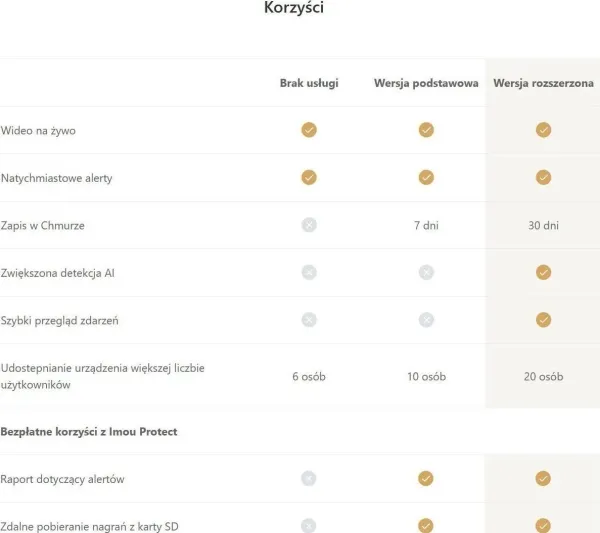Screen dimensions: 600x533
Task: Click the Udostepnianie urządzenia większej liczbie użytkowników label
Action: pos(103,376)
